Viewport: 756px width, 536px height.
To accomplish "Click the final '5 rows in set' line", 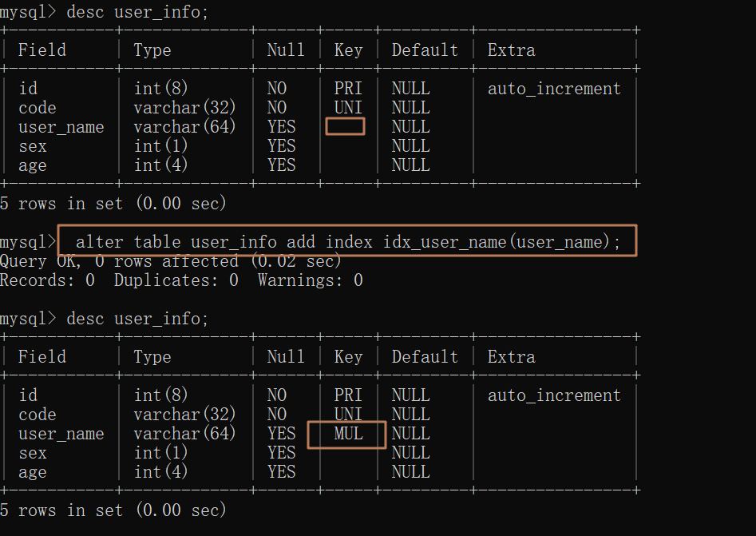I will tap(113, 510).
